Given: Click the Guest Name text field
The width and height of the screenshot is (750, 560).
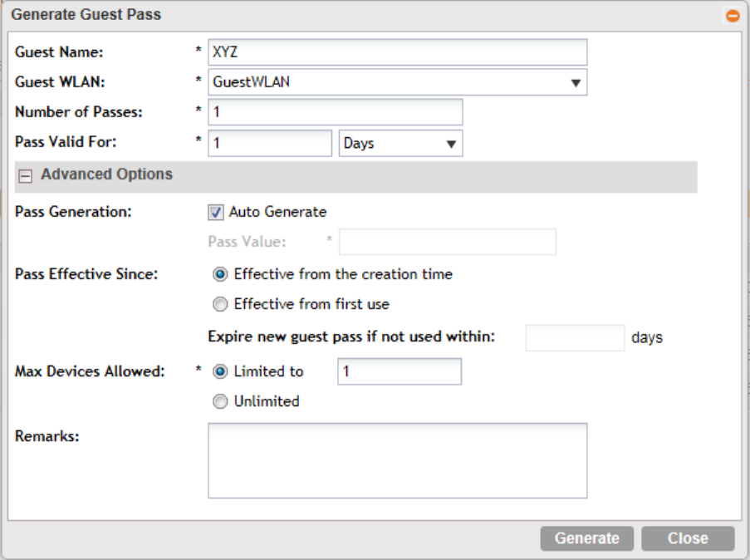Looking at the screenshot, I should (x=397, y=52).
